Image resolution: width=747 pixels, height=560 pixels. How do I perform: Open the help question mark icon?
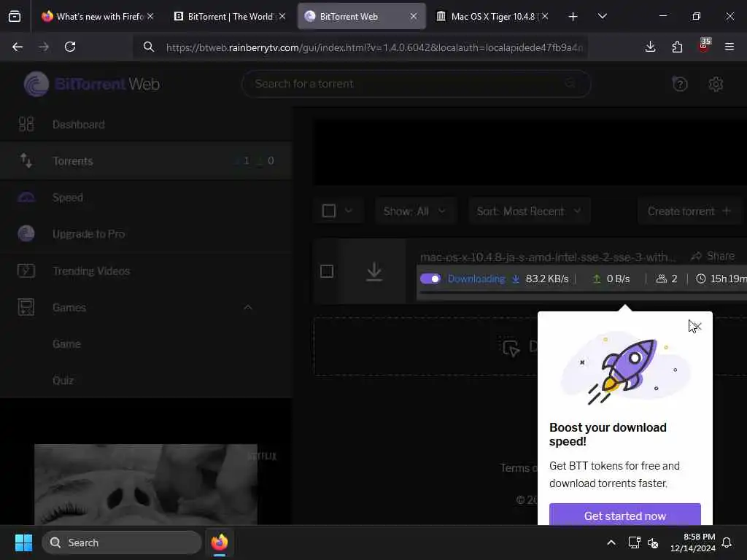tap(680, 85)
